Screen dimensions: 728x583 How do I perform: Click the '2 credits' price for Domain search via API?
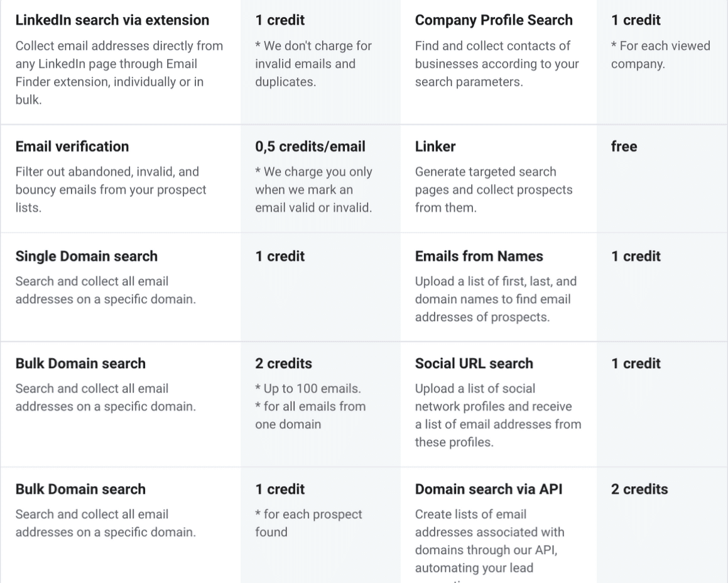(x=639, y=489)
